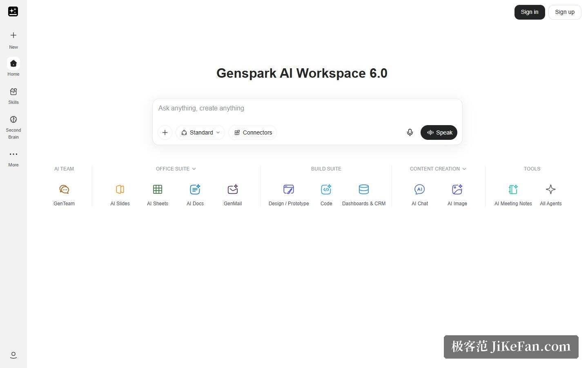Open Dashboards & CRM tool

364,195
